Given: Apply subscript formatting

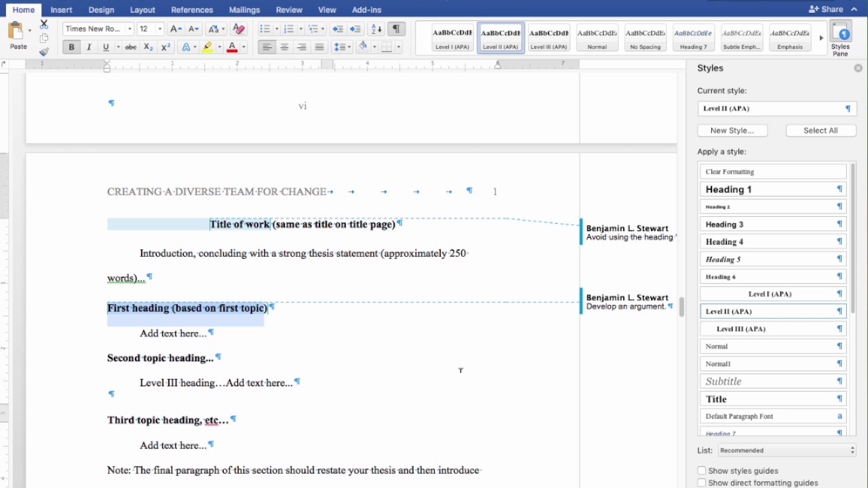Looking at the screenshot, I should point(148,47).
